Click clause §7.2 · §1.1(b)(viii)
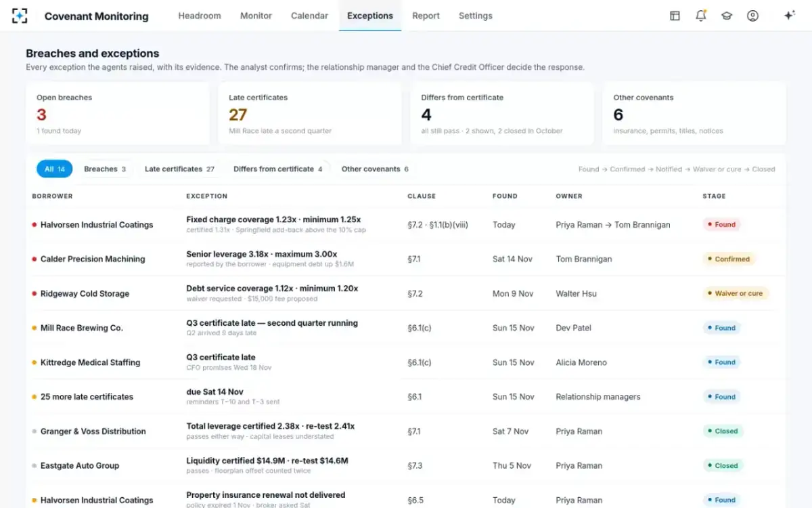812x508 pixels. 437,225
